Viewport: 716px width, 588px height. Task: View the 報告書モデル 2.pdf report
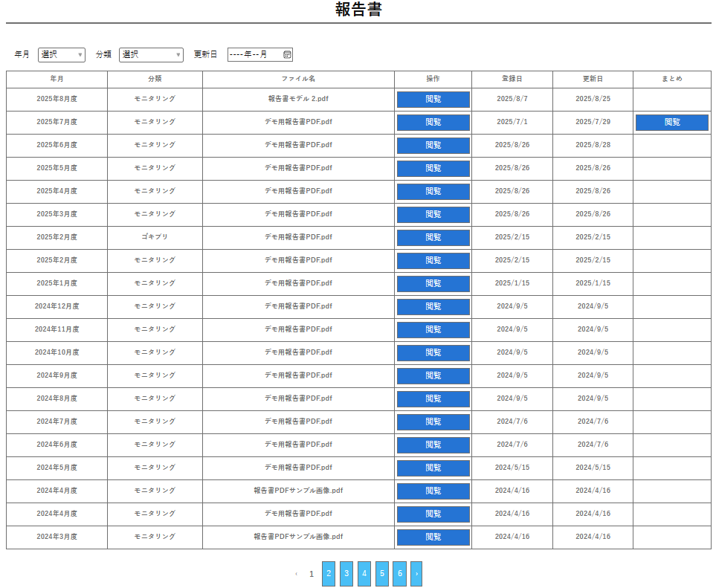[433, 100]
